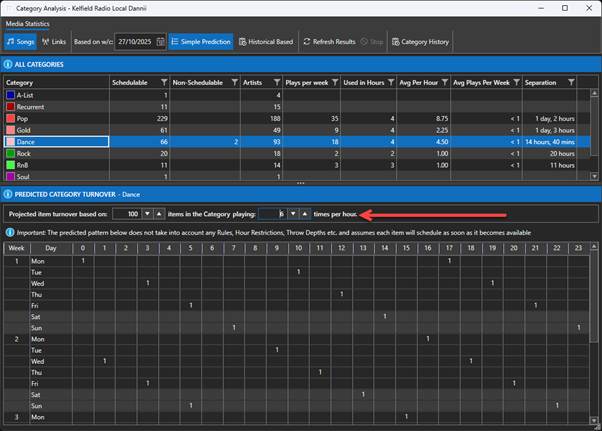Image resolution: width=602 pixels, height=431 pixels.
Task: Click the Week 2 Mon row label
Action: pyautogui.click(x=38, y=339)
